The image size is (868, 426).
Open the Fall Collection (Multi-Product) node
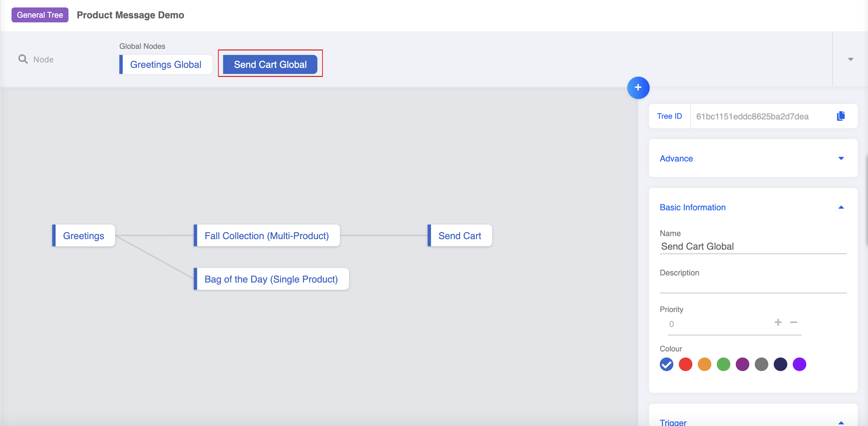point(267,235)
